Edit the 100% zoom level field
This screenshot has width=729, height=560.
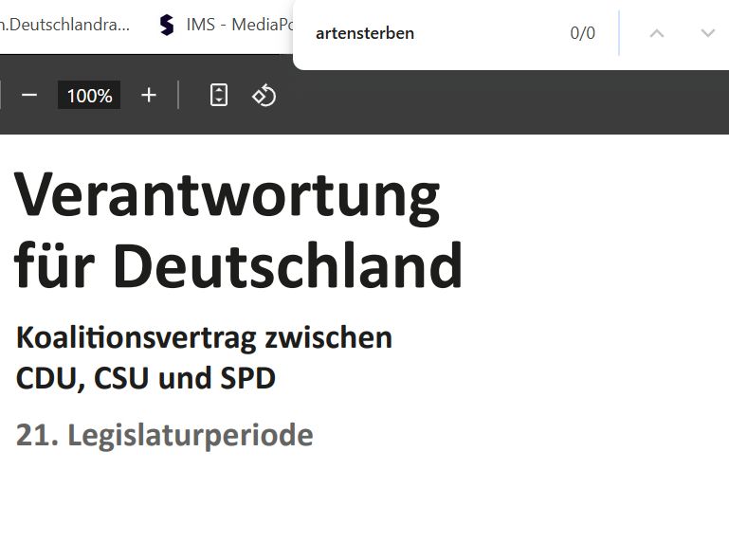click(x=89, y=96)
